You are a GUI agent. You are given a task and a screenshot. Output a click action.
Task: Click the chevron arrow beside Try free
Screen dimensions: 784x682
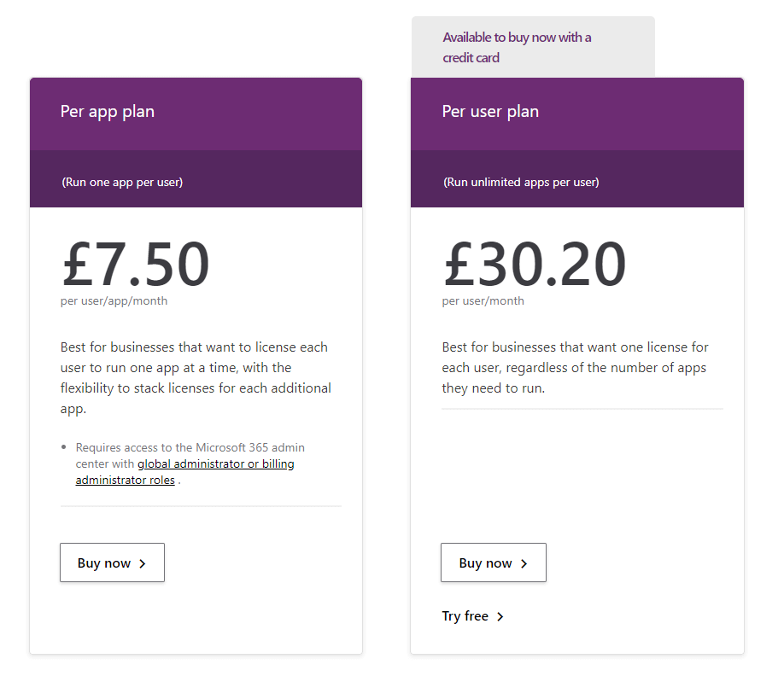coord(500,616)
